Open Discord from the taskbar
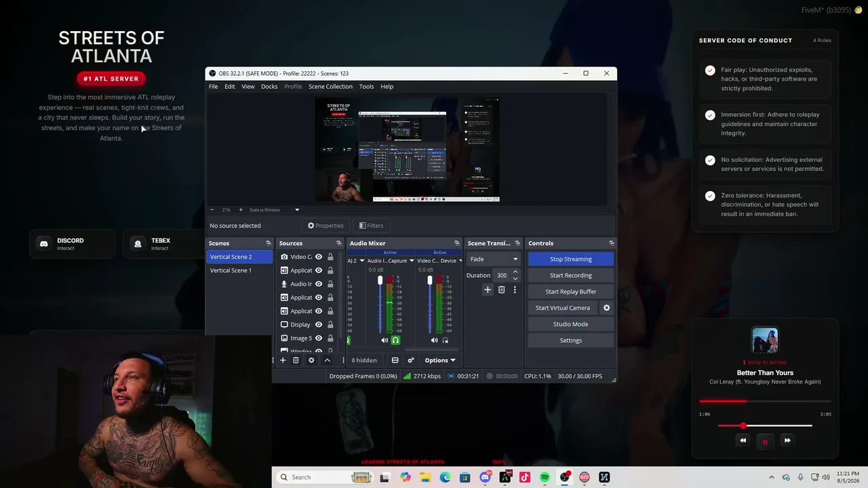868x488 pixels. click(x=485, y=477)
